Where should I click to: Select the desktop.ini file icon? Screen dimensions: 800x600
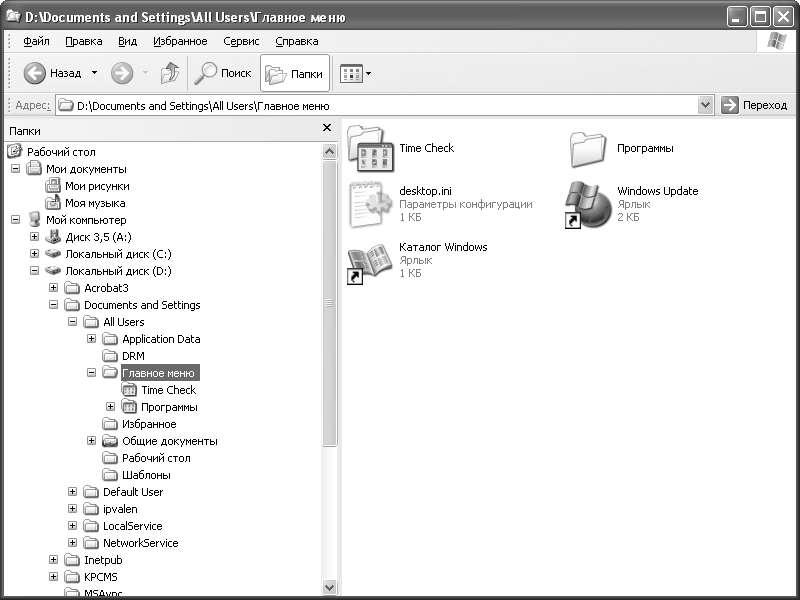click(x=369, y=205)
